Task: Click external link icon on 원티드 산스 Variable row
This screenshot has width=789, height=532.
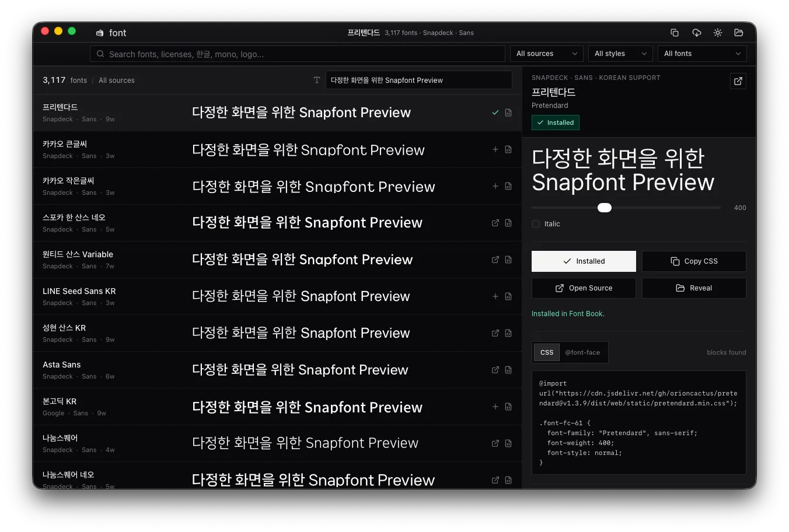Action: coord(495,260)
